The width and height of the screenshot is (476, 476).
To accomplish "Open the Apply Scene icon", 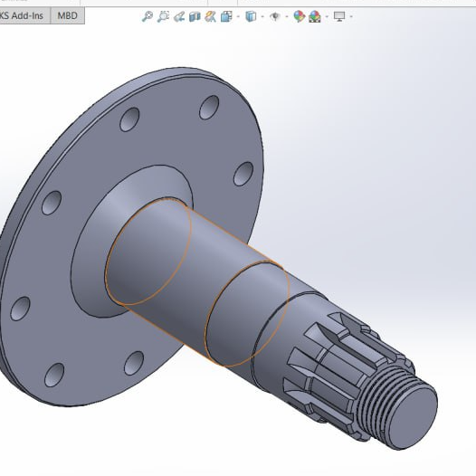I will tap(315, 16).
